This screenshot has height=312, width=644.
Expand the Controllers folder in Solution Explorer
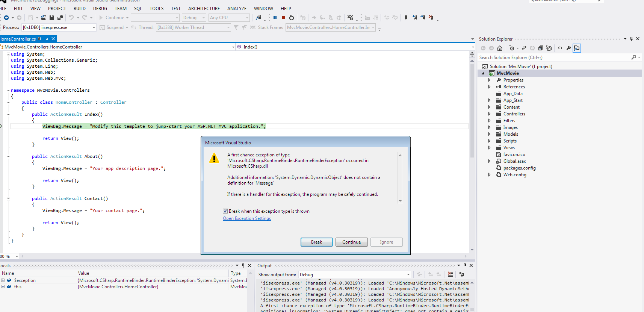click(x=489, y=114)
